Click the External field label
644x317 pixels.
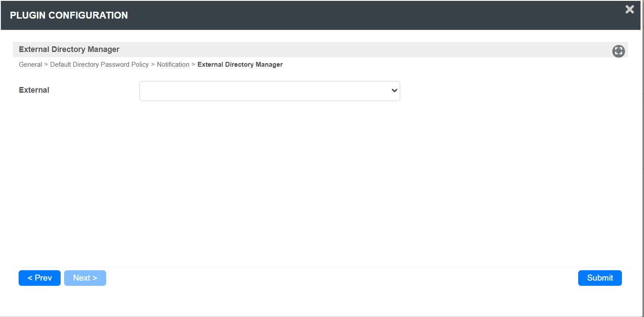pos(34,90)
